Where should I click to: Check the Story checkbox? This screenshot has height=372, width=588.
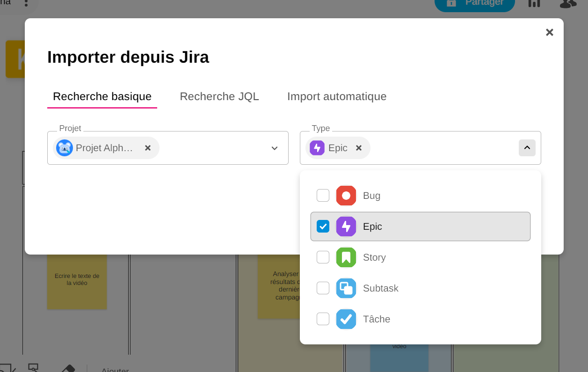[323, 257]
